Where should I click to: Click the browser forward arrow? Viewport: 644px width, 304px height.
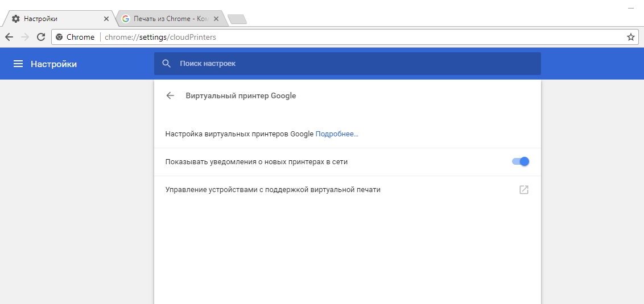[x=25, y=37]
